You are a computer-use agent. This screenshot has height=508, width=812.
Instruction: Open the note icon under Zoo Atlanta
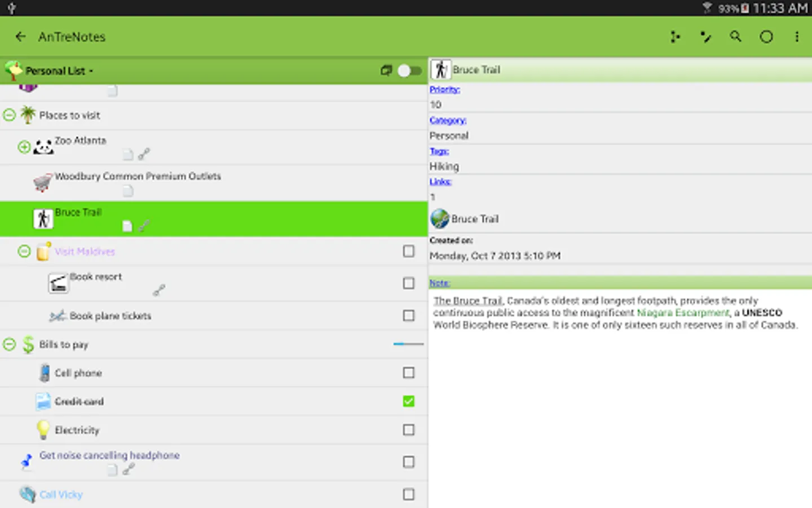tap(128, 154)
